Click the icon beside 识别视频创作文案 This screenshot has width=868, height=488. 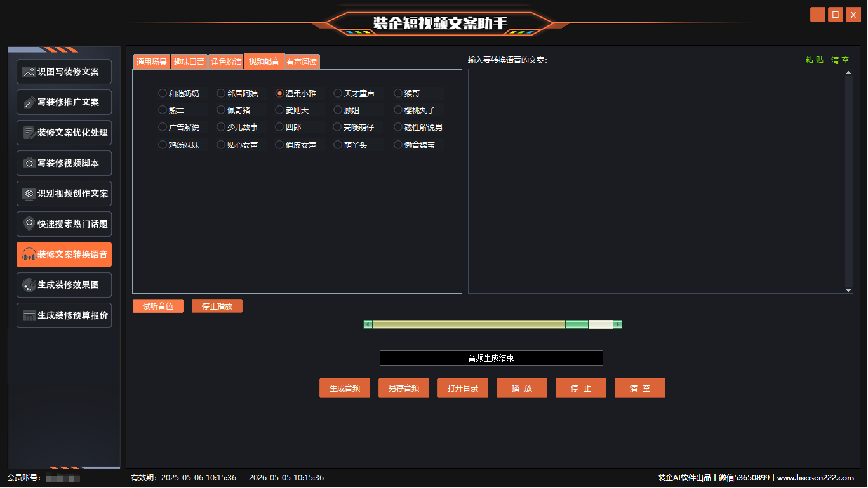coord(29,194)
